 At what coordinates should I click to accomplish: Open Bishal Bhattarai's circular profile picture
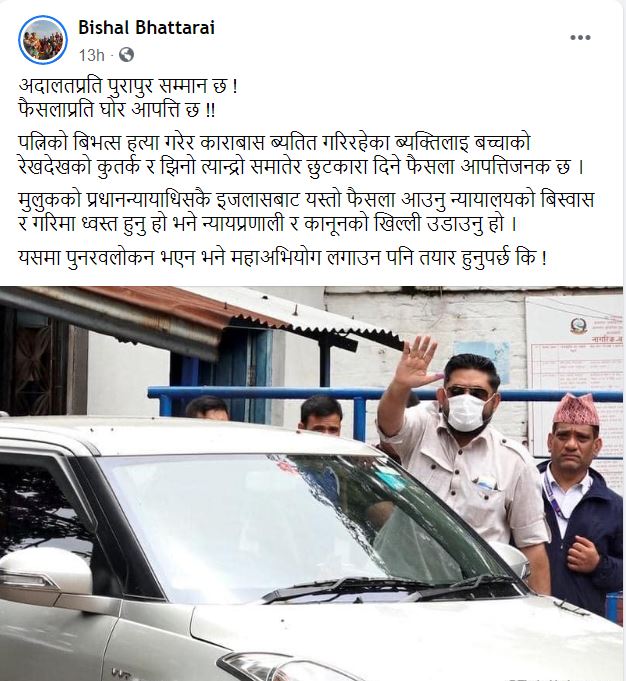43,40
